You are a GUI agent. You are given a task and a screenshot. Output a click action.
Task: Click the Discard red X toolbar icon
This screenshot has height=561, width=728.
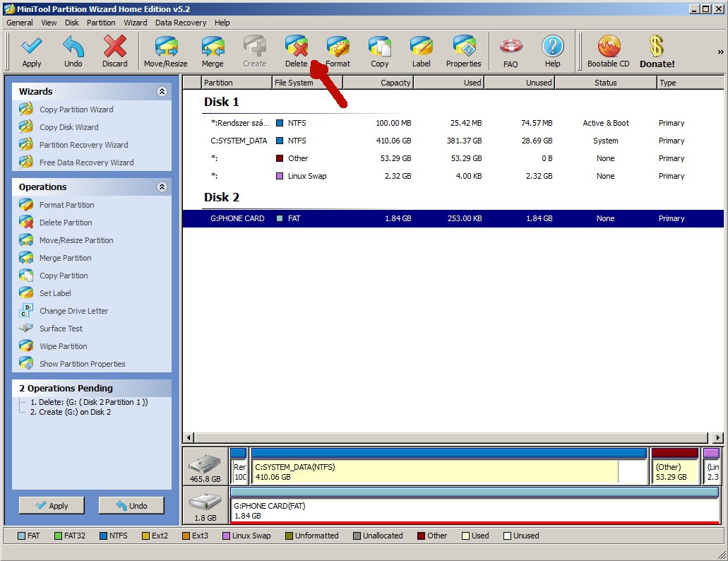coord(114,52)
